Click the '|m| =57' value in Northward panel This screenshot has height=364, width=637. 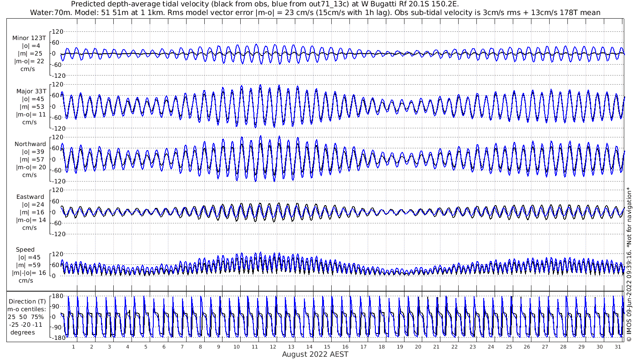[33, 160]
